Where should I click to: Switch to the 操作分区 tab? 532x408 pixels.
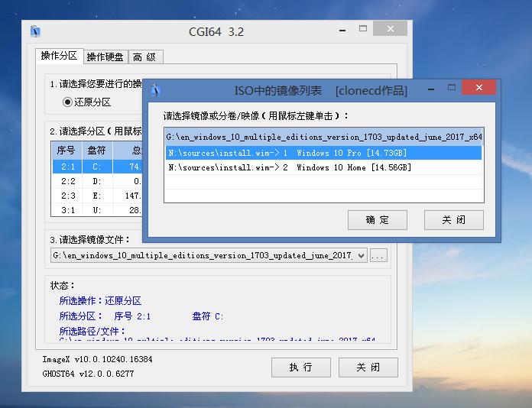pos(60,56)
